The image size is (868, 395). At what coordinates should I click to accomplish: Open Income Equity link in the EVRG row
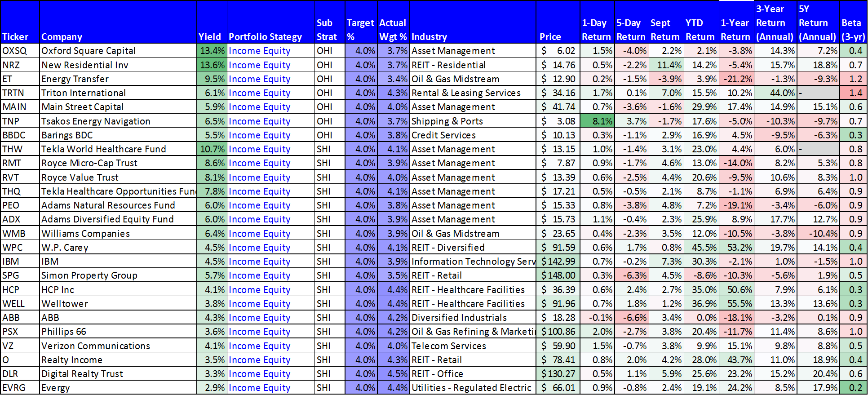point(259,388)
